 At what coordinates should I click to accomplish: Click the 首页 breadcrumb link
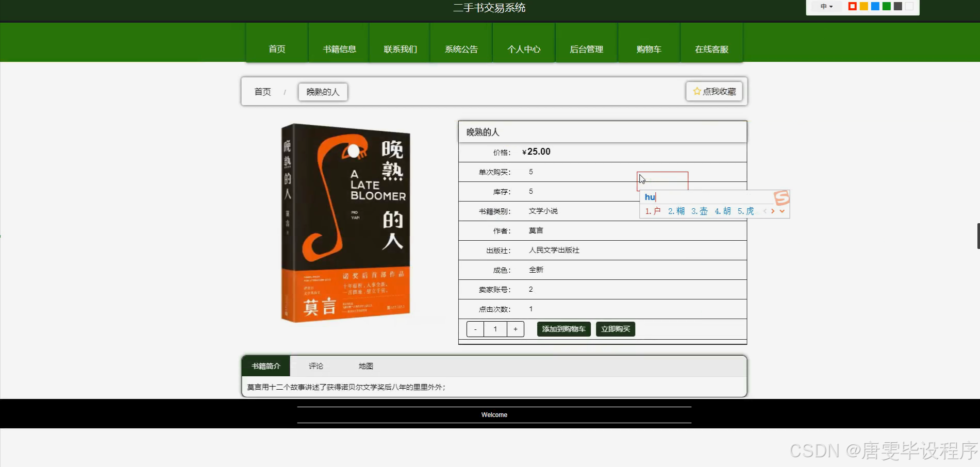tap(262, 92)
